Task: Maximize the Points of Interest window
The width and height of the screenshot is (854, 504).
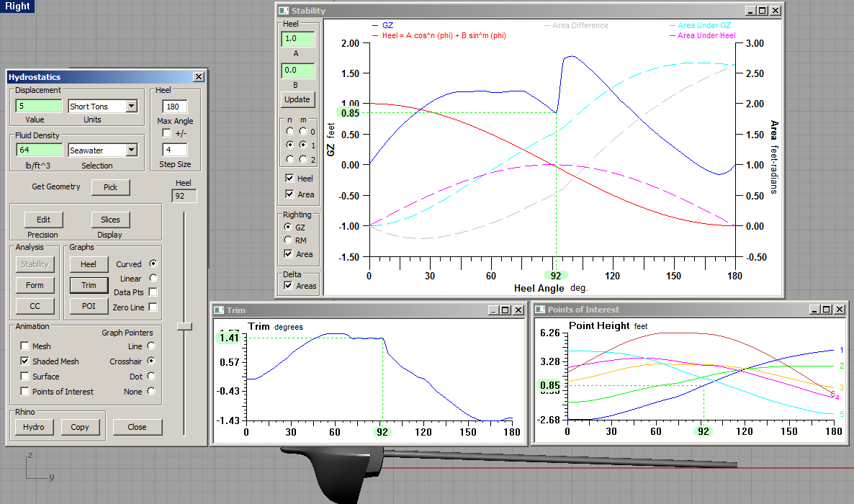Action: (x=826, y=310)
